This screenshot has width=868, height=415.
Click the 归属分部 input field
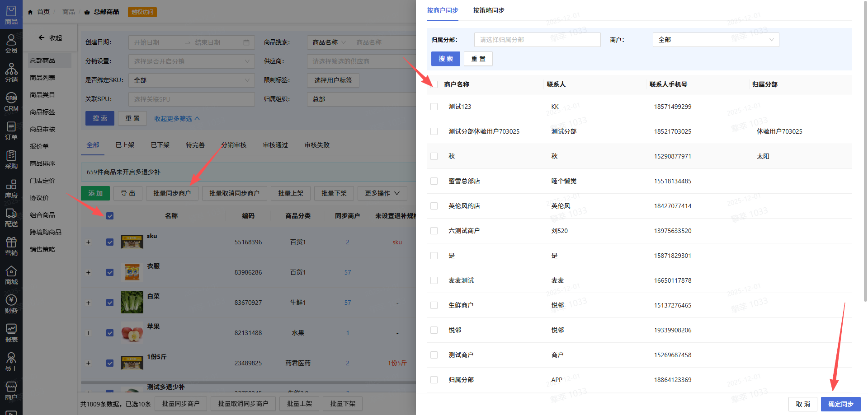point(537,40)
